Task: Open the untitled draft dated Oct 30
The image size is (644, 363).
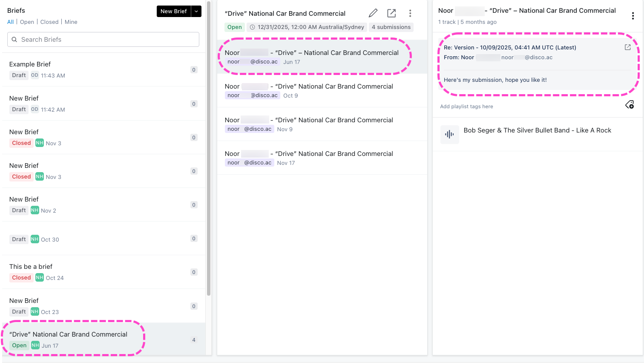Action: pyautogui.click(x=103, y=238)
